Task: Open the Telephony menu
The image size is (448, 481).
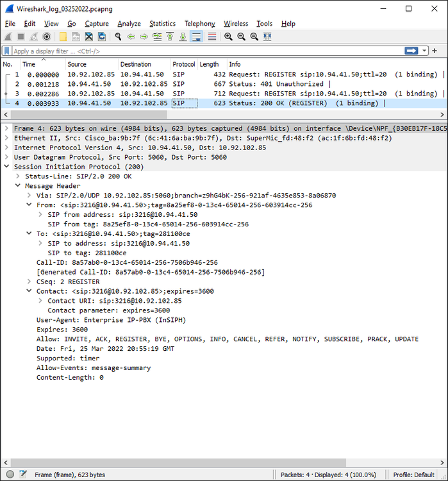Action: [199, 24]
